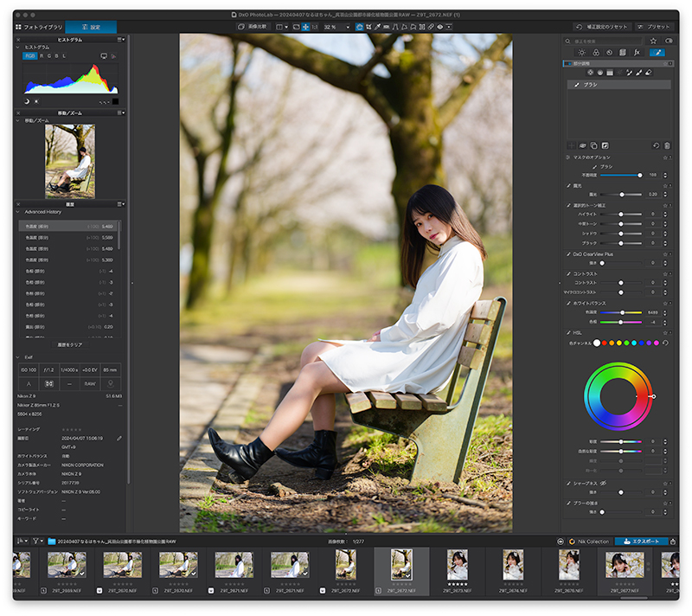The width and height of the screenshot is (692, 616).
Task: Show favorite corrections with star icon
Action: [653, 41]
